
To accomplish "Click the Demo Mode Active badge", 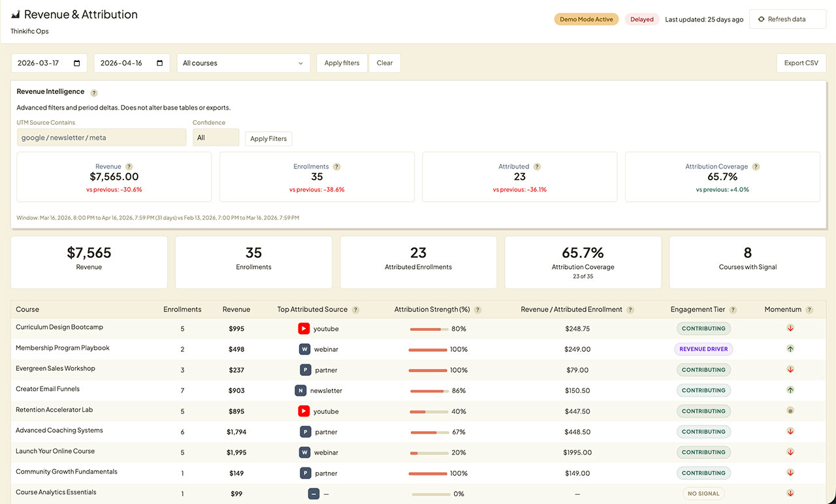I will [587, 20].
